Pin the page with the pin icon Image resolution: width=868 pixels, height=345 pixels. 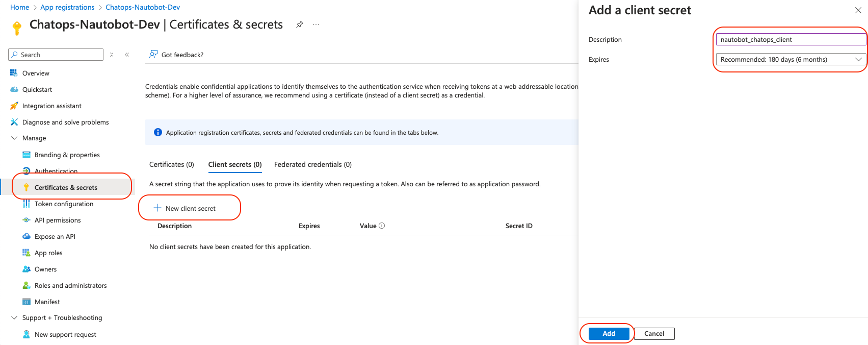pos(300,24)
